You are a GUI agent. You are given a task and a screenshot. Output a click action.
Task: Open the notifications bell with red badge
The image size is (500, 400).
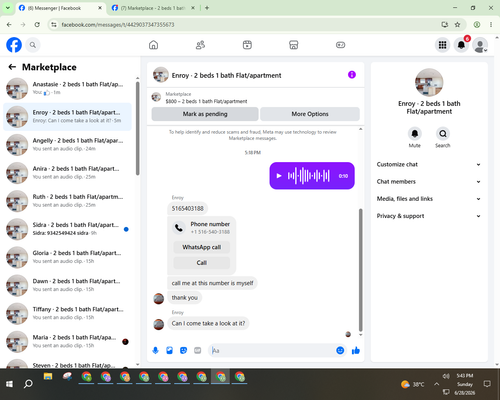[x=461, y=45]
